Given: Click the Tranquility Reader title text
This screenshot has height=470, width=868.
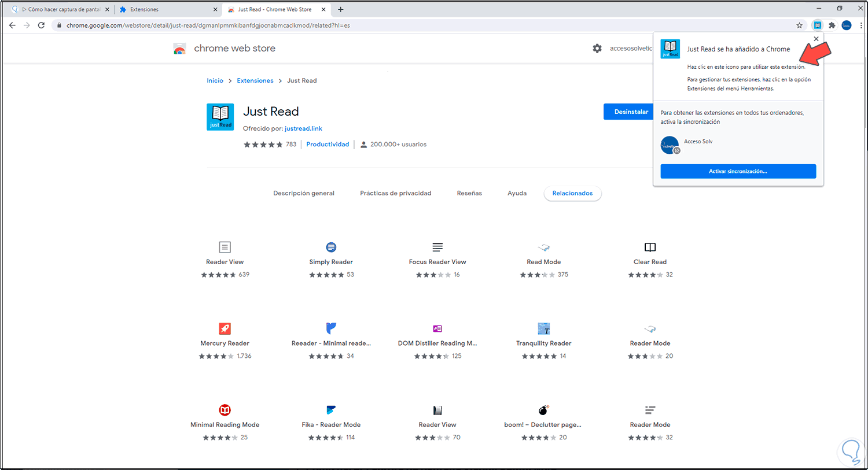Looking at the screenshot, I should [x=544, y=343].
